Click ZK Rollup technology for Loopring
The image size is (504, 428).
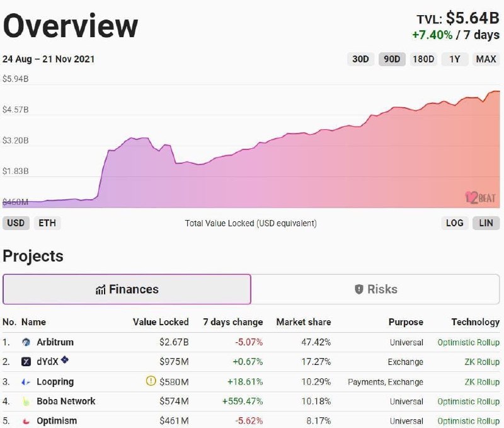pyautogui.click(x=482, y=382)
